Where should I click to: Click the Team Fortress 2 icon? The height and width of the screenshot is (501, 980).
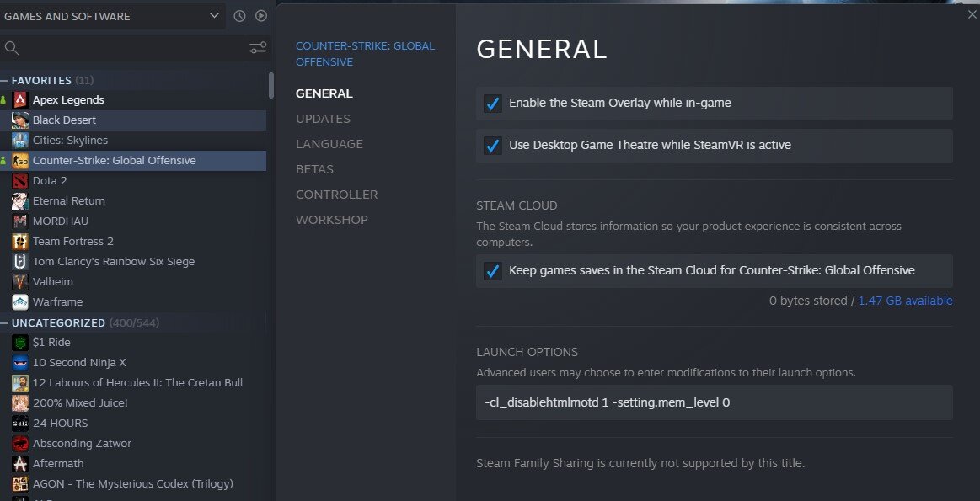click(x=20, y=242)
